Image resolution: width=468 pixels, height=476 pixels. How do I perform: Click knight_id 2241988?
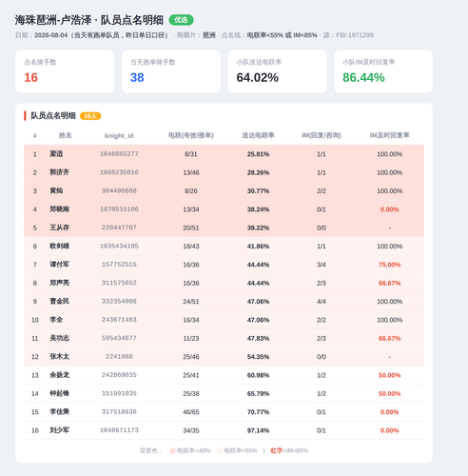click(x=119, y=356)
